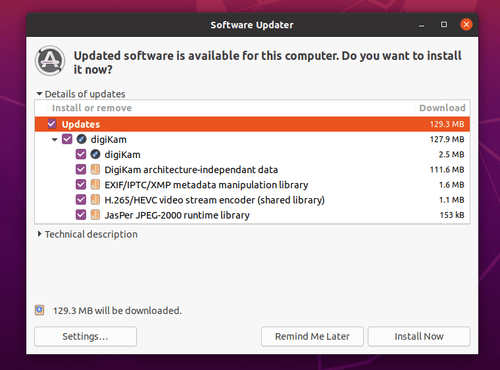Toggle EXIF/IPTC/XMP metadata library checkbox

click(81, 185)
